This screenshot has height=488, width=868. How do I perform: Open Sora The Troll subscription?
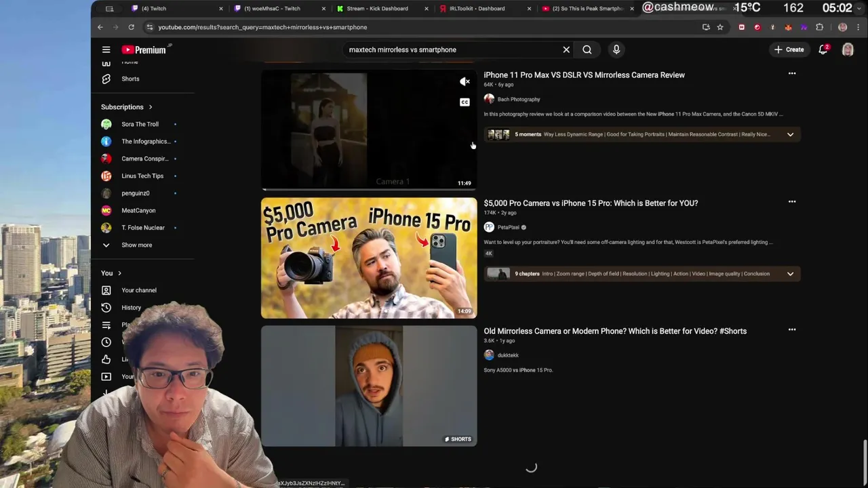tap(140, 124)
